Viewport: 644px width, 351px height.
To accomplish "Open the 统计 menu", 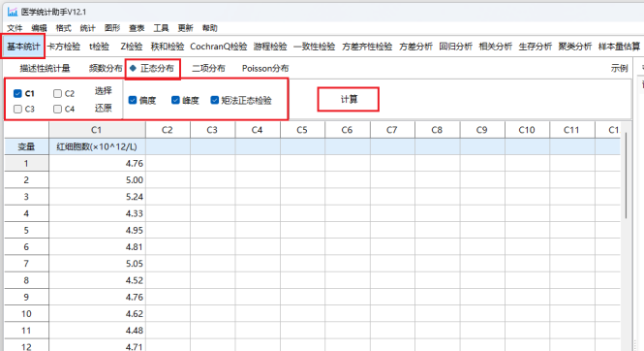I will [x=87, y=28].
